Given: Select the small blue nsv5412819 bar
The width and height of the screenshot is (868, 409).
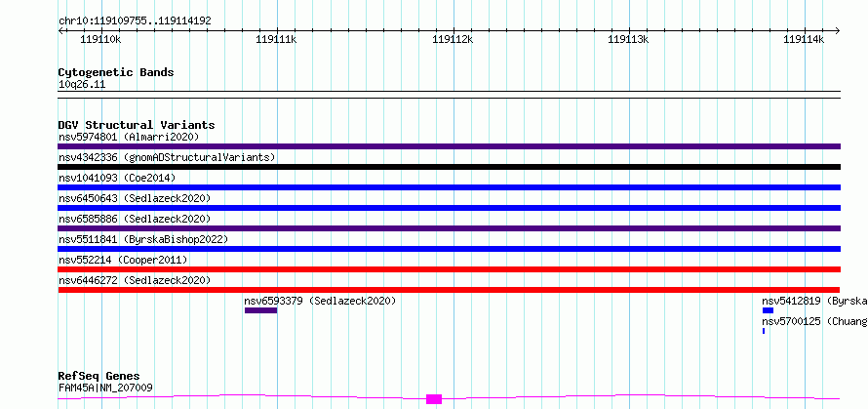Looking at the screenshot, I should coord(768,310).
